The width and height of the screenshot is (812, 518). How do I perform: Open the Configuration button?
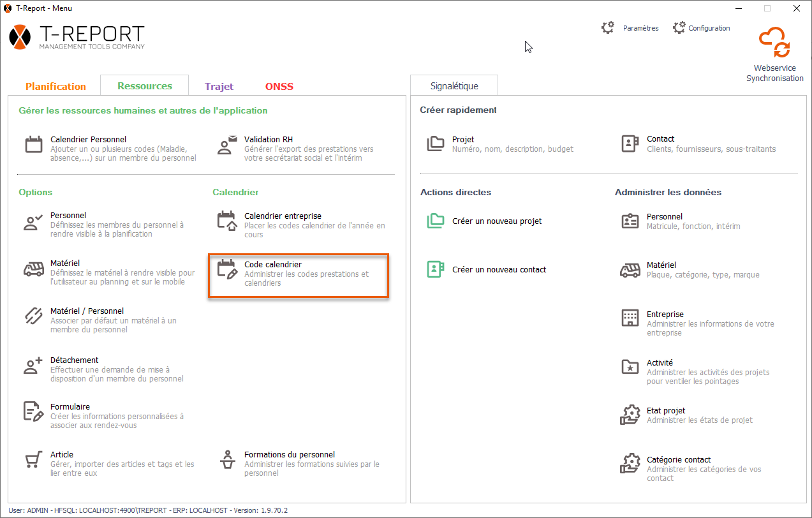click(702, 28)
